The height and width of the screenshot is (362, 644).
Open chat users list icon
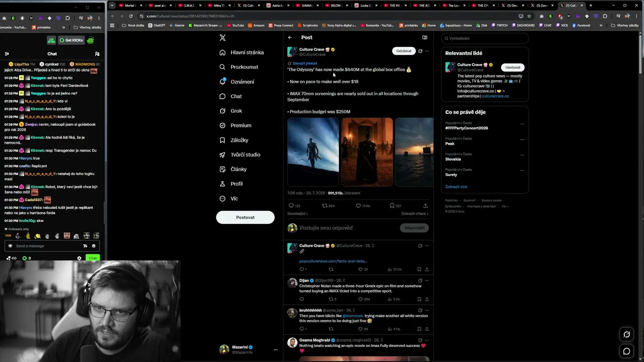click(97, 54)
